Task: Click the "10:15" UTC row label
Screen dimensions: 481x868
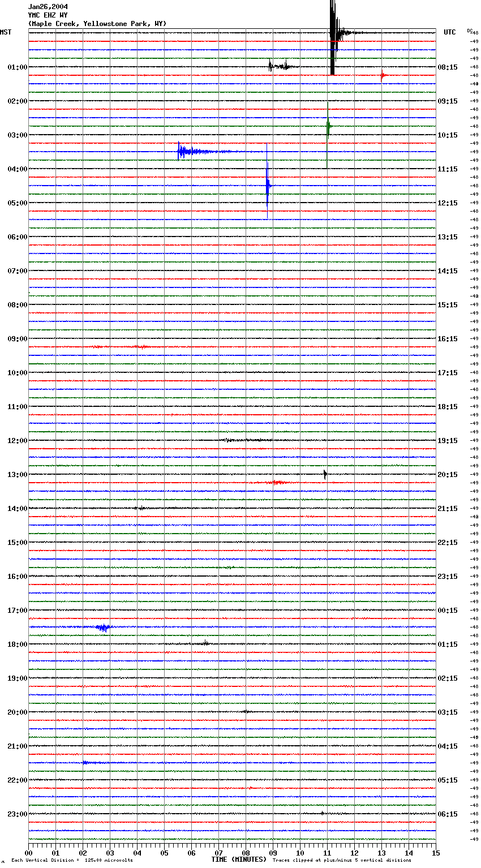Action: pos(448,135)
